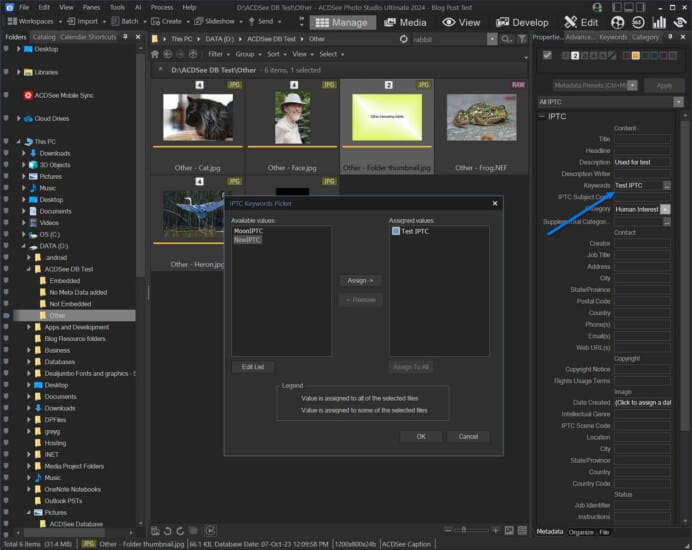
Task: Click the Edit List button
Action: [x=253, y=367]
